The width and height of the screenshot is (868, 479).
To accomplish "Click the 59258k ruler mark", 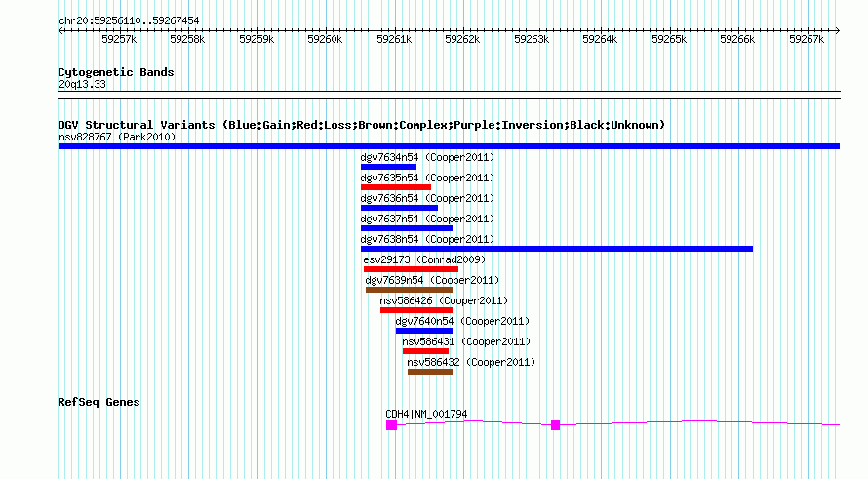I will [187, 39].
